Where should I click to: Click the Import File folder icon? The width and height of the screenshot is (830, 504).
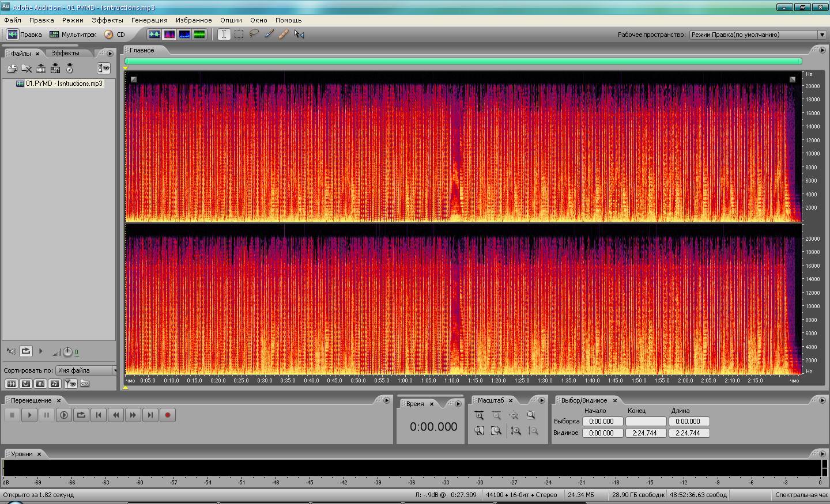click(x=12, y=69)
